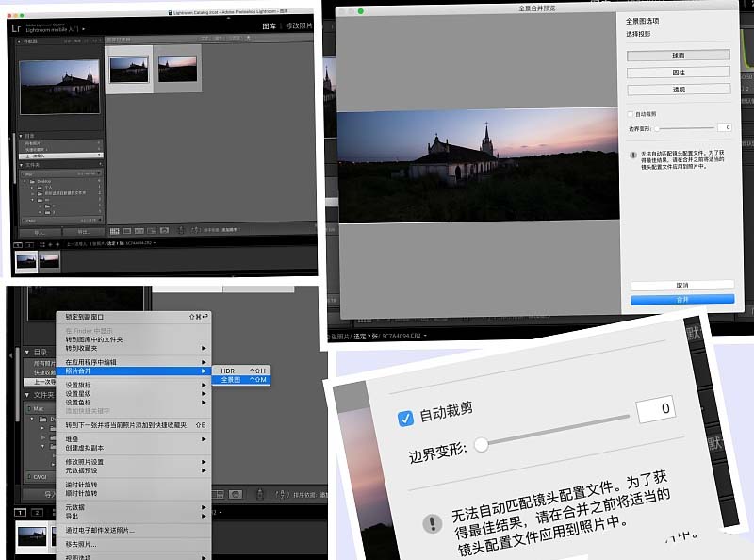
Task: Switch to Loupe view in top-left Library toolbar
Action: click(x=127, y=230)
